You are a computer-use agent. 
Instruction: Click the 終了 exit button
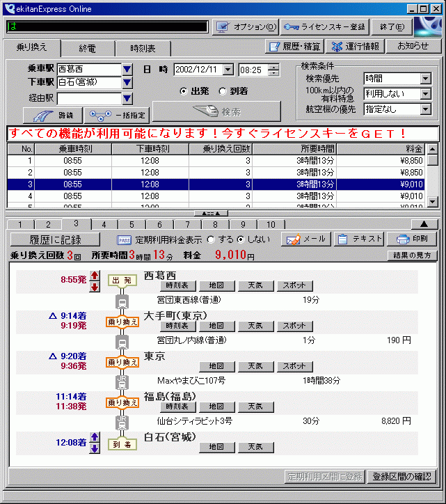[x=392, y=27]
